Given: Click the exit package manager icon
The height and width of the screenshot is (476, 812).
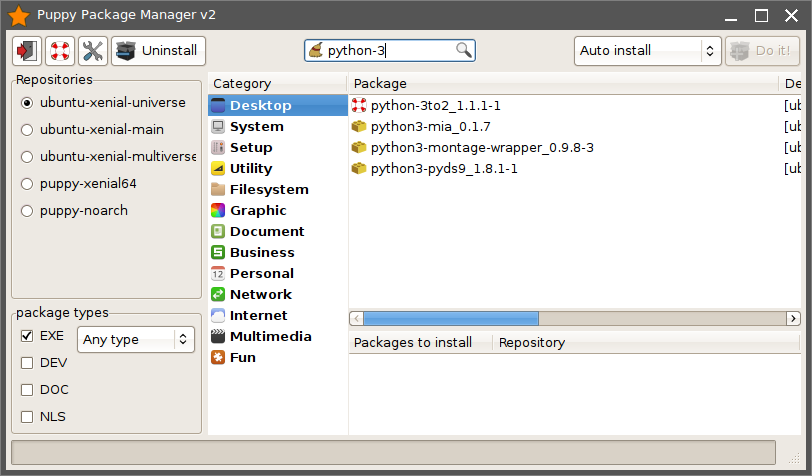Looking at the screenshot, I should 27,51.
